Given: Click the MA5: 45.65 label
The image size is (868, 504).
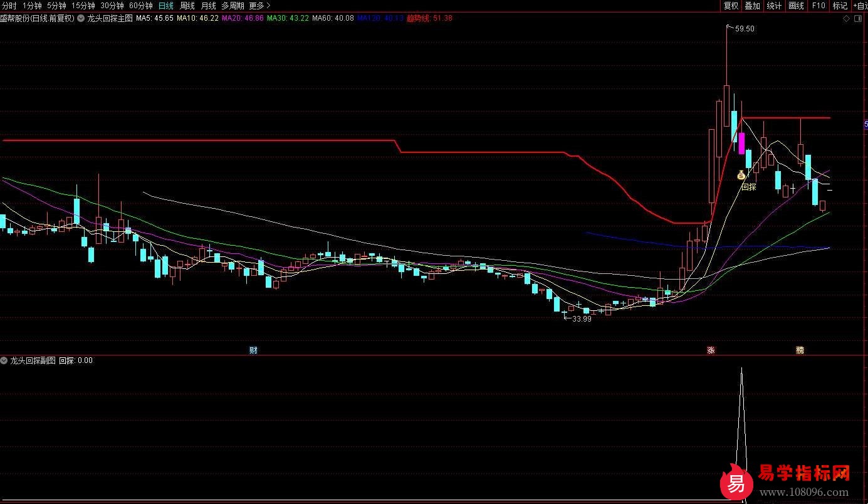Looking at the screenshot, I should [x=155, y=18].
